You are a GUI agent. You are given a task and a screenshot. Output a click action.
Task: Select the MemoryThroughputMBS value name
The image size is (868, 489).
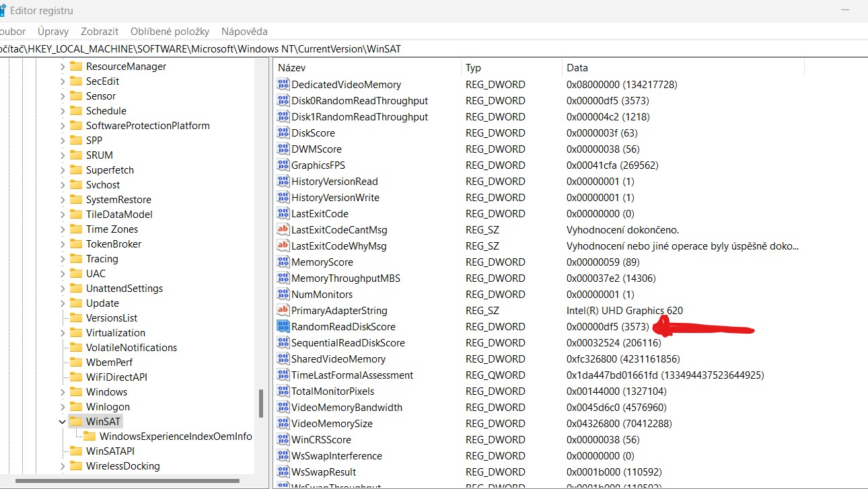pos(346,278)
